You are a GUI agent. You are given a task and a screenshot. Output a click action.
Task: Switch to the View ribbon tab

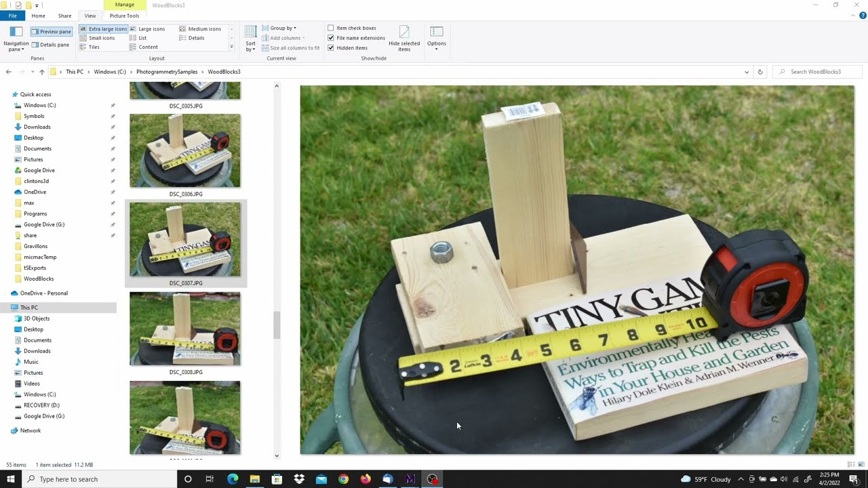pos(90,16)
